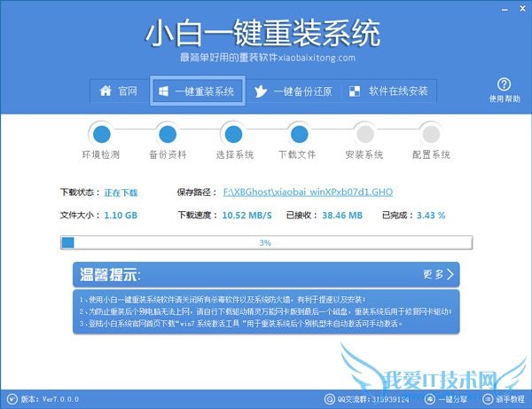Image resolution: width=532 pixels, height=409 pixels.
Task: Click the 选择系统 step circle
Action: pyautogui.click(x=233, y=134)
